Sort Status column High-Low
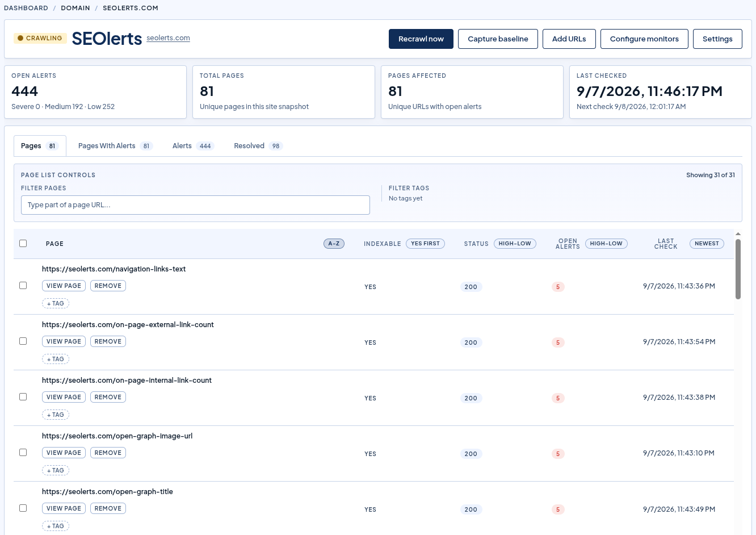Viewport: 756px width, 535px height. click(x=515, y=244)
